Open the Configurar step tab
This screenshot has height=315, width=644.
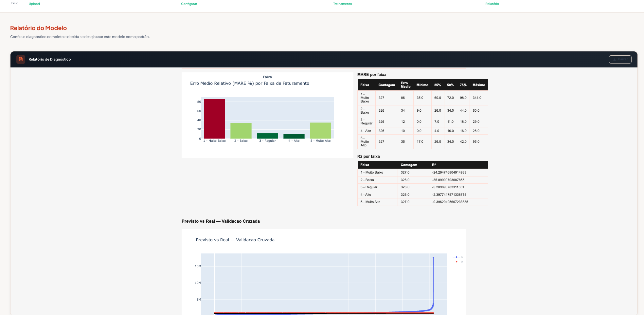[x=189, y=4]
